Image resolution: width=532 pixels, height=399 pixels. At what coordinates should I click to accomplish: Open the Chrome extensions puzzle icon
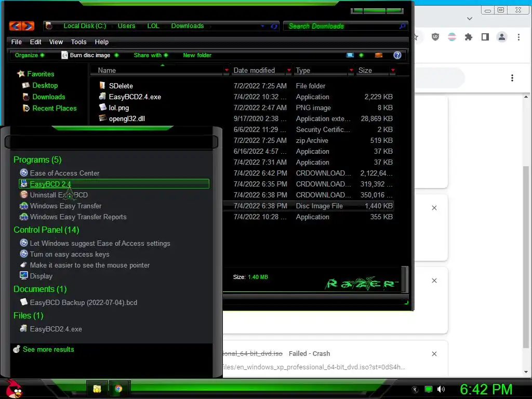tap(468, 37)
